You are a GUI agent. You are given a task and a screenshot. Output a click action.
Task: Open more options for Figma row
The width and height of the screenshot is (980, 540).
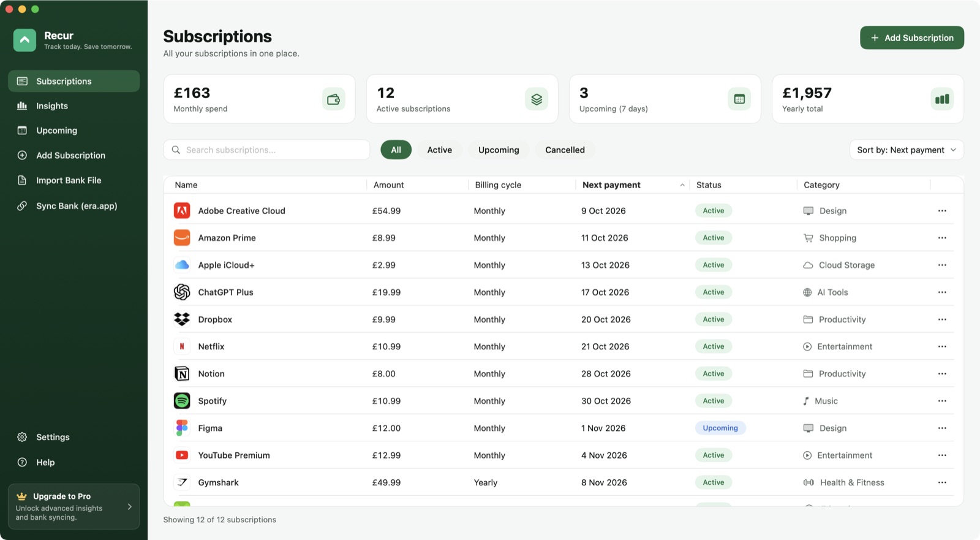942,428
